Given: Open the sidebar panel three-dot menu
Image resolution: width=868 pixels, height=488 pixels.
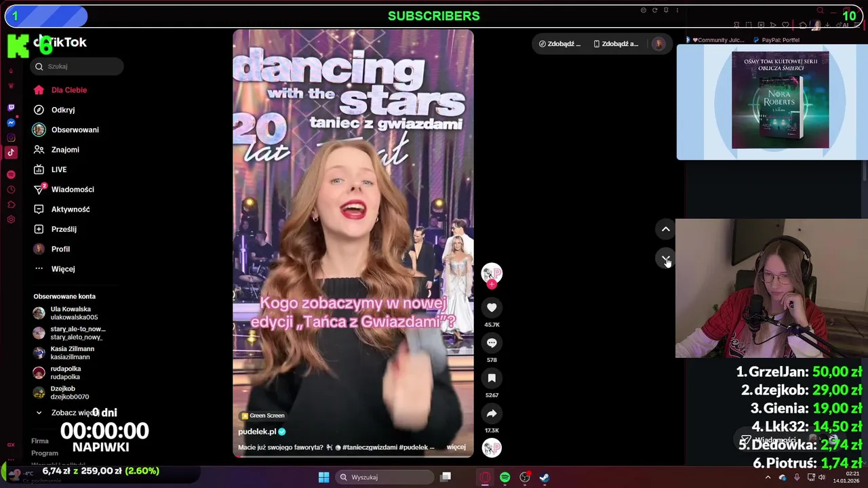Looking at the screenshot, I should click(677, 10).
